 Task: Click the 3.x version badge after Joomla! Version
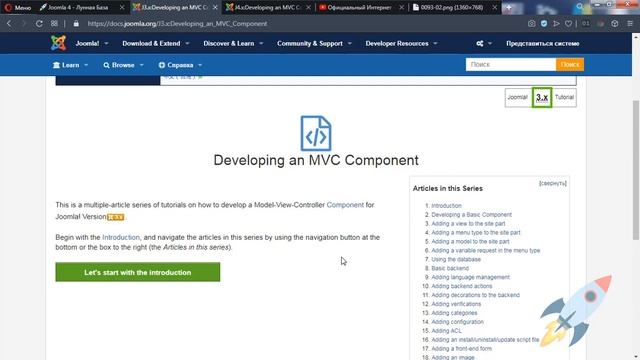click(116, 217)
